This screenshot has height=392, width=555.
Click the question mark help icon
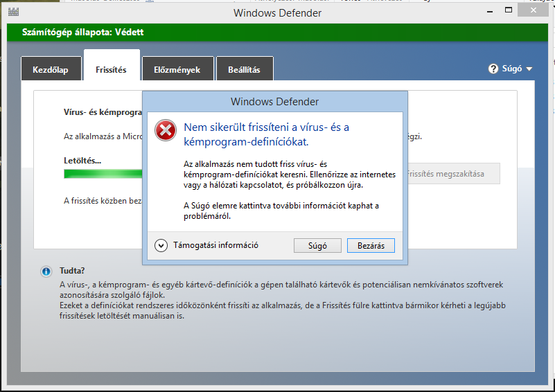pyautogui.click(x=493, y=69)
